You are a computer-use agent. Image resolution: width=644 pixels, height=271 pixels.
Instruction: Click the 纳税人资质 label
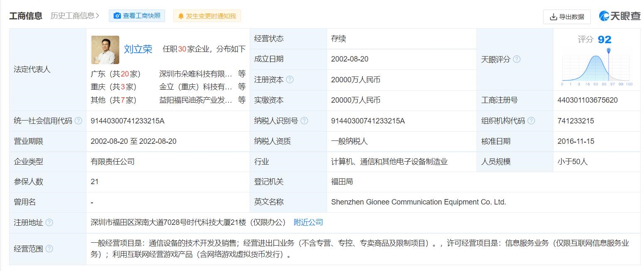[273, 141]
